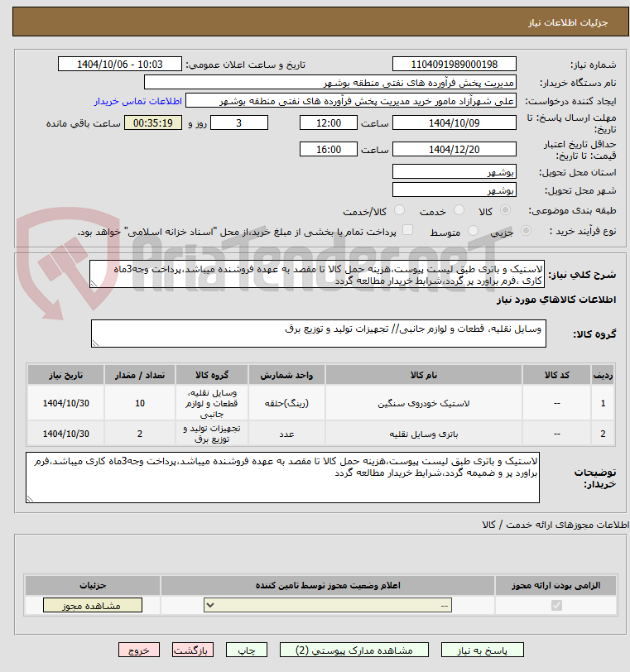Open مشاهده مدارک پیوستی (2) attachments
Image resolution: width=630 pixels, height=672 pixels.
pos(354,650)
